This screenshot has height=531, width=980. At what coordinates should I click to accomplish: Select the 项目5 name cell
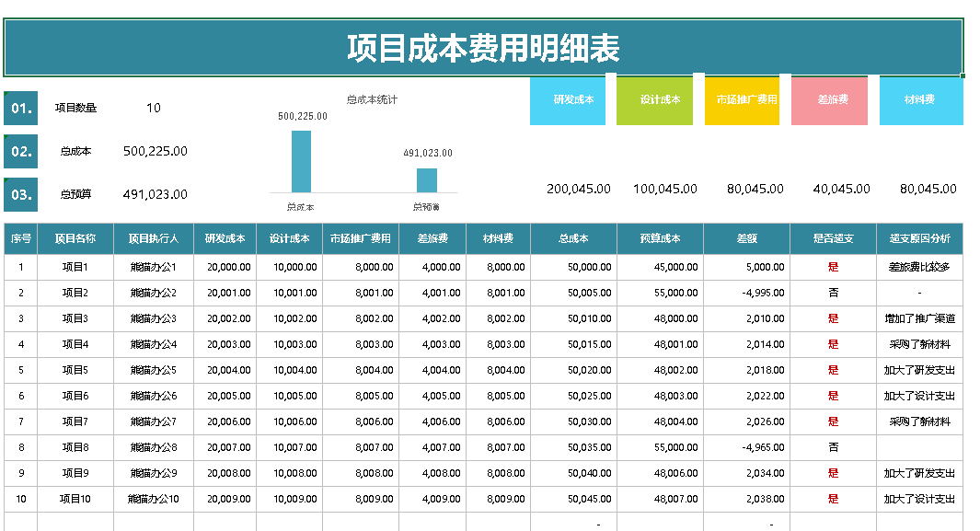75,370
